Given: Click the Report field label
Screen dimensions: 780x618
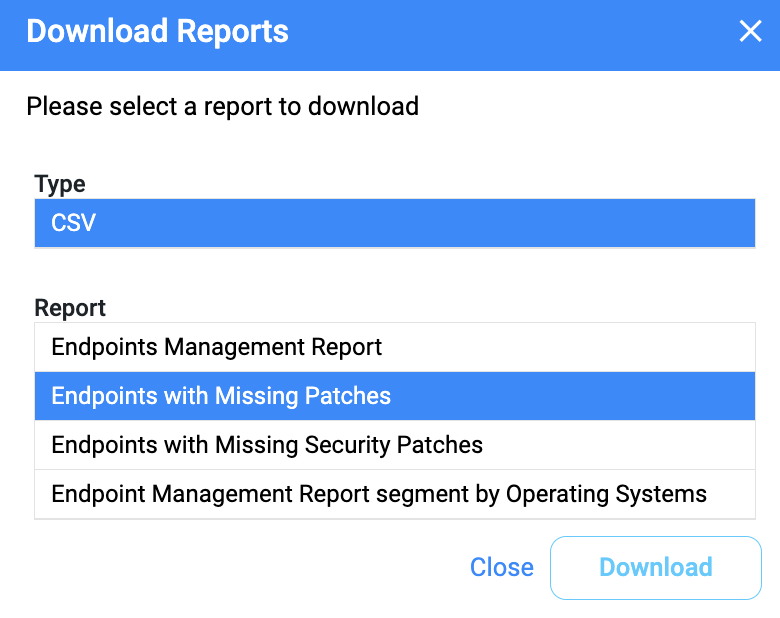Looking at the screenshot, I should (70, 308).
